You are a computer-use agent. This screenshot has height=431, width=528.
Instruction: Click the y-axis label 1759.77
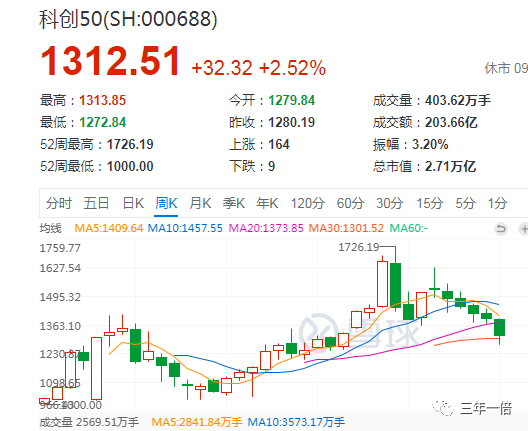tap(60, 248)
